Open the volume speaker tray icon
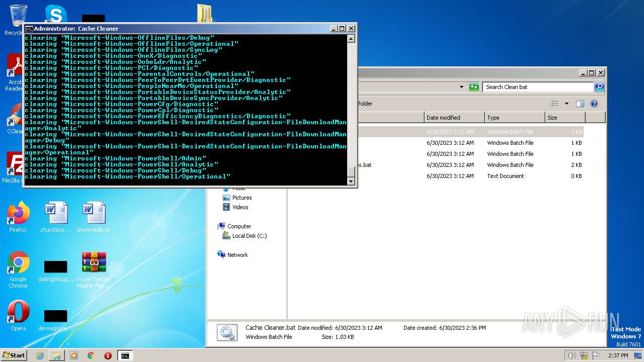644x362 pixels. click(x=572, y=355)
